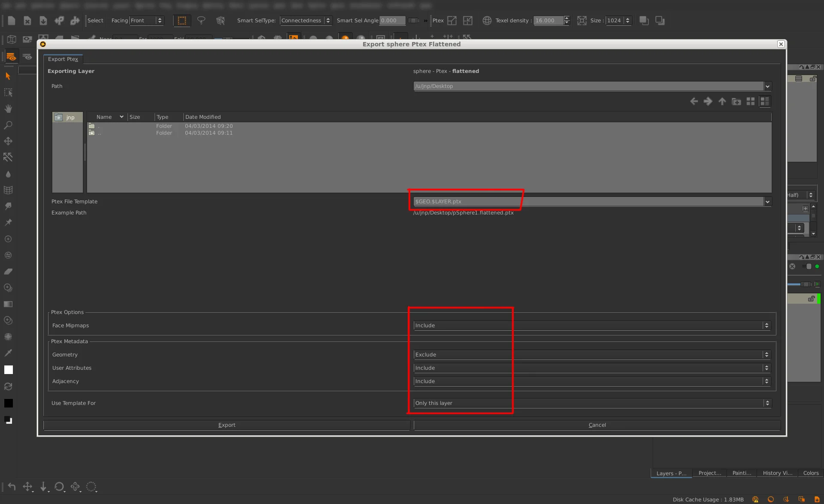The image size is (824, 504).
Task: Click the move cross icon in bottom toolbar
Action: 27,486
